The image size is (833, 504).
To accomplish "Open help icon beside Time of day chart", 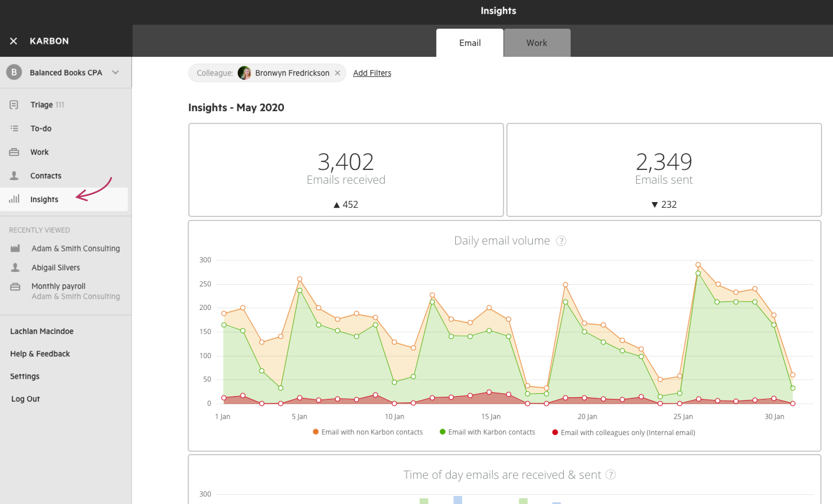I will pos(610,475).
